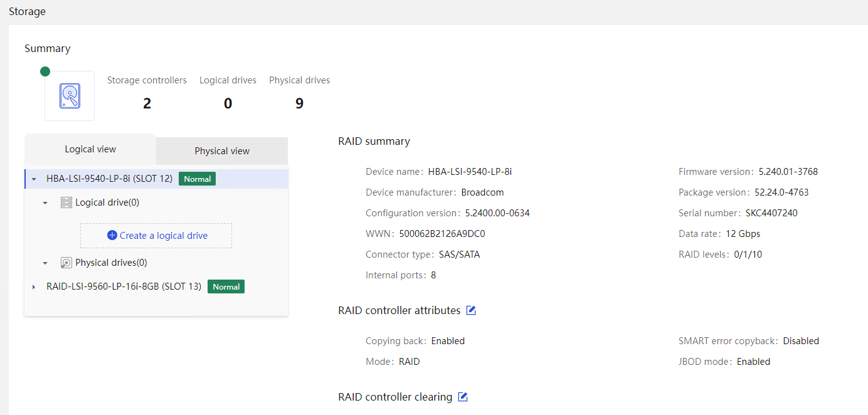The width and height of the screenshot is (868, 415).
Task: Click the Broadcom manufacturer value
Action: pyautogui.click(x=482, y=192)
